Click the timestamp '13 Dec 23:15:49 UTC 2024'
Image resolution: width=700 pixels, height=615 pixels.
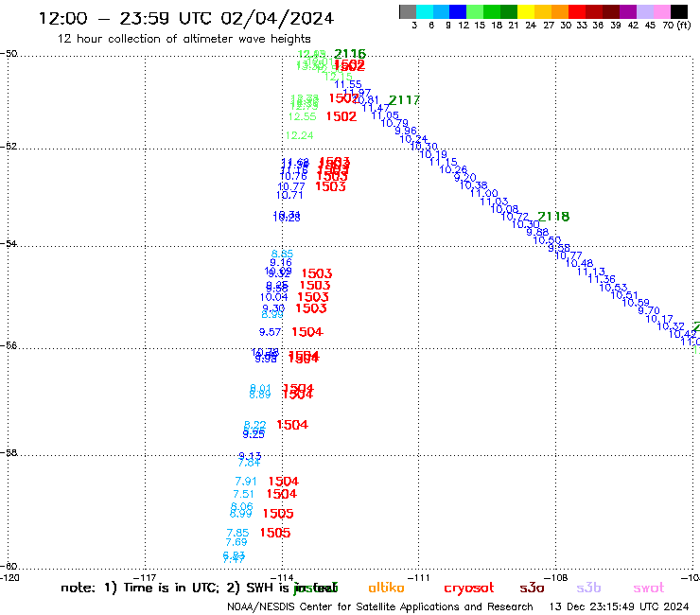coord(619,607)
